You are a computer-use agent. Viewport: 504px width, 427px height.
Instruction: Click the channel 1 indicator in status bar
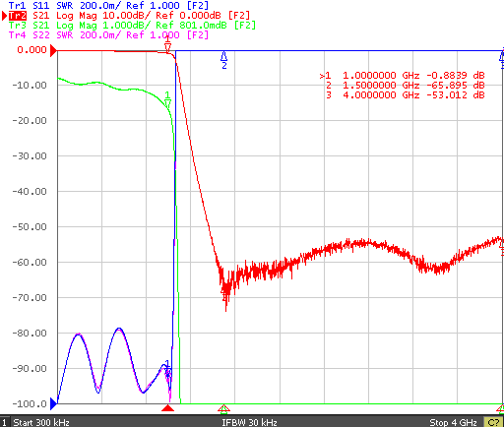tap(4, 422)
